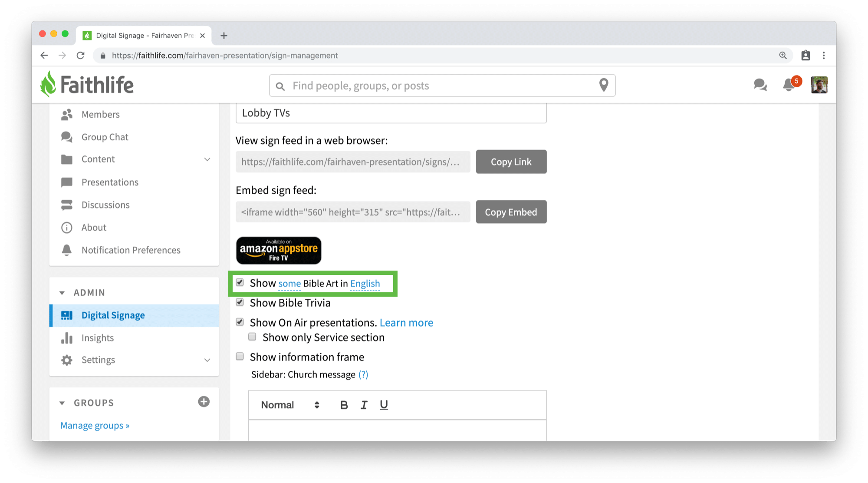
Task: Follow the Learn more link
Action: tap(406, 323)
